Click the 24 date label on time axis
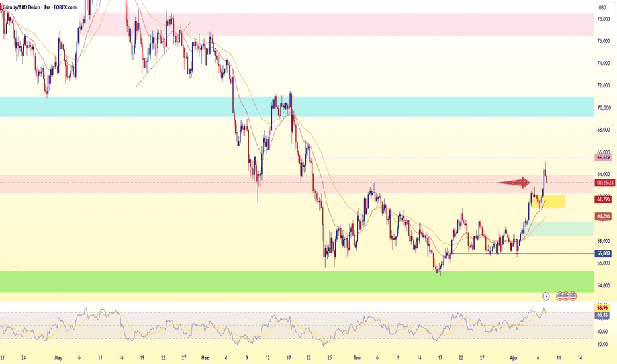The height and width of the screenshot is (364, 617). [24, 357]
